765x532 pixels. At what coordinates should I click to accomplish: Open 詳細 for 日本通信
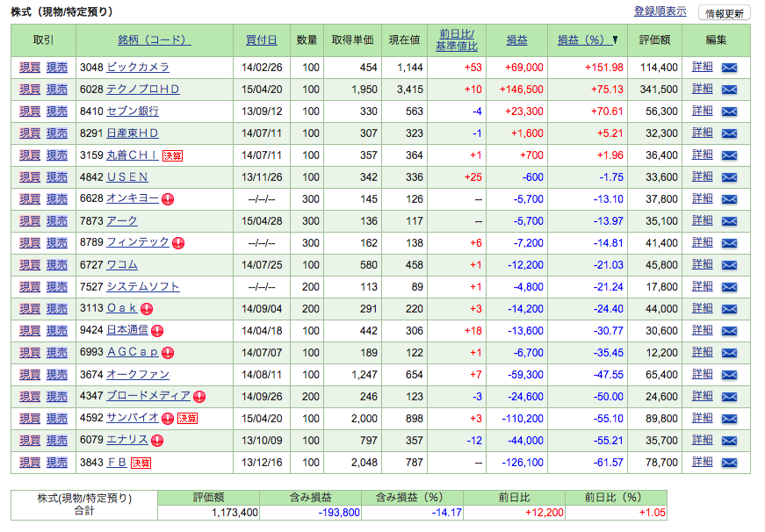[703, 331]
